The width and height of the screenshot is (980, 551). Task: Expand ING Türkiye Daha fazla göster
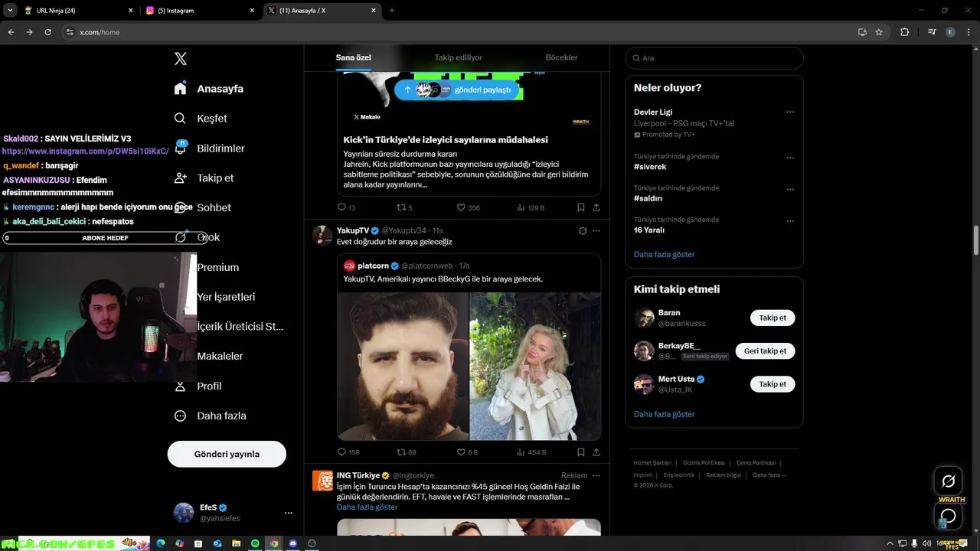point(367,507)
